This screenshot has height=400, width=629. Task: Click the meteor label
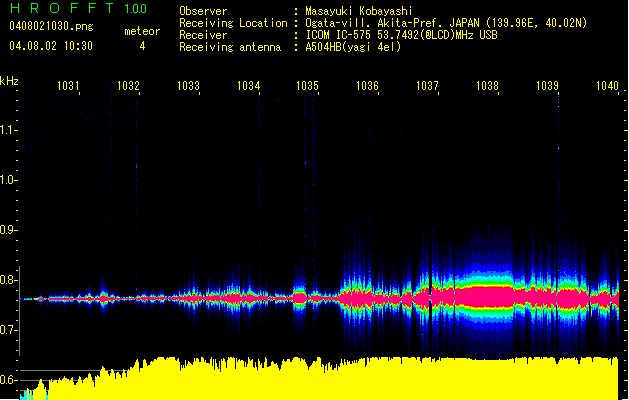142,31
